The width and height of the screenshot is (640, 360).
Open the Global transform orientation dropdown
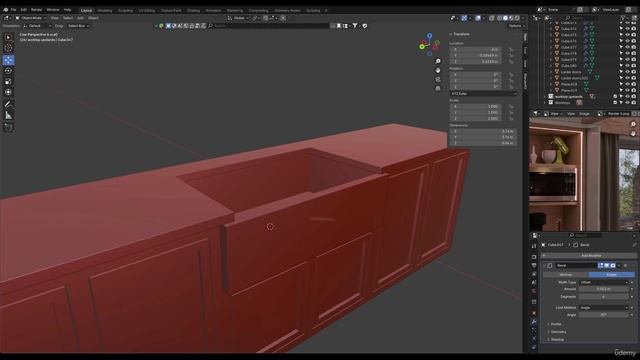(x=238, y=18)
